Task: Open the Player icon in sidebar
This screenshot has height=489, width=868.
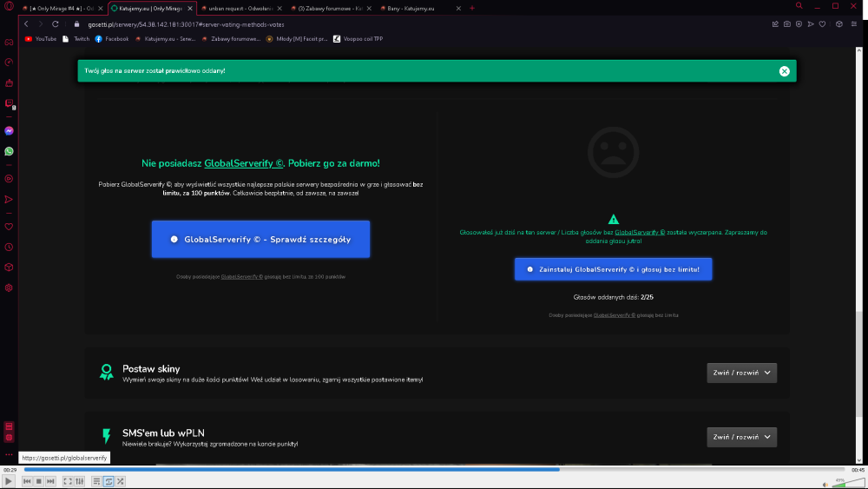Action: click(9, 179)
